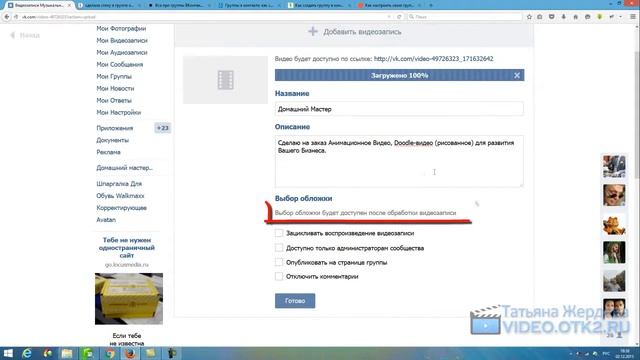Open 'Шпаргалка Для' sidebar link
The height and width of the screenshot is (360, 640).
(119, 184)
